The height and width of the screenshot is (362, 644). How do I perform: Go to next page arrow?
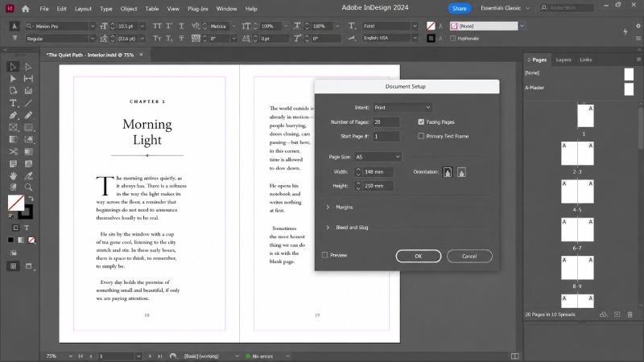pos(150,356)
